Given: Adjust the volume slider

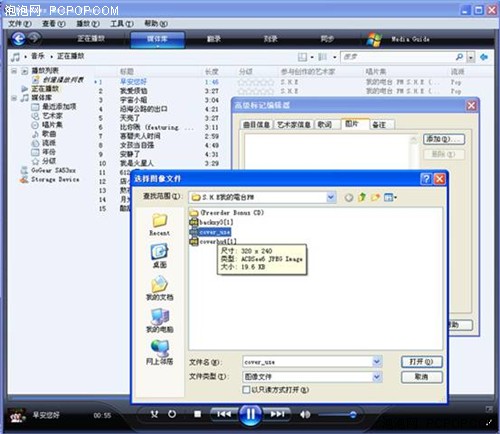Looking at the screenshot, I should tap(337, 415).
